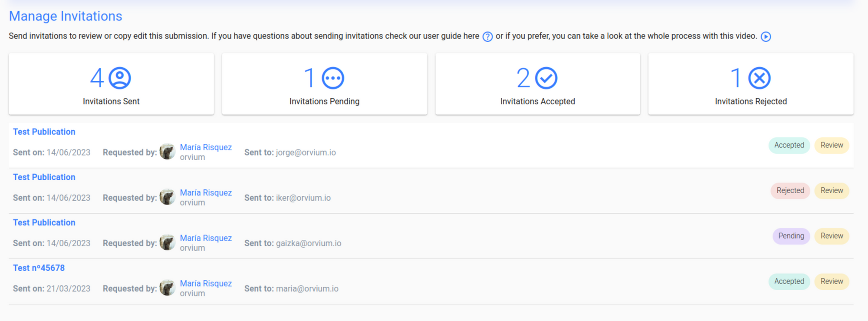The height and width of the screenshot is (321, 868).
Task: Open the user guide help question-mark icon
Action: (x=488, y=36)
